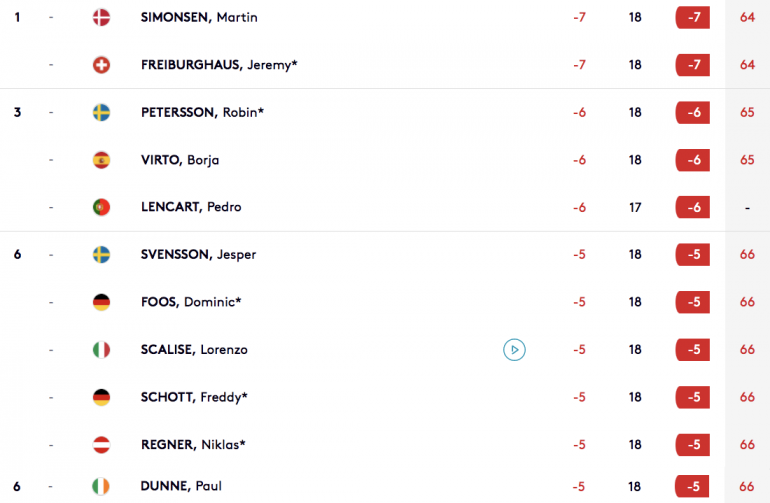Click the Portugal flag next to Lencart
Screen dimensions: 770x503
(102, 207)
